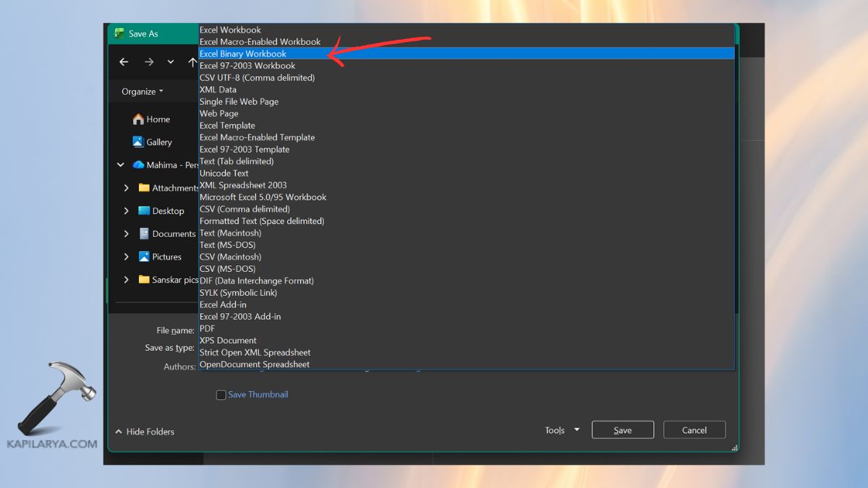
Task: Expand the Attachments folder tree node
Action: click(x=127, y=188)
